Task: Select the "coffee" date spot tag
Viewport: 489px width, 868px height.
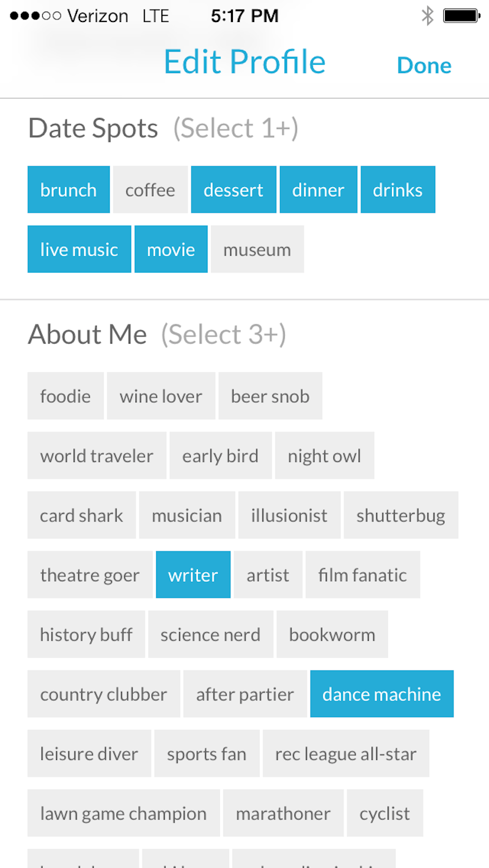Action: [x=150, y=189]
